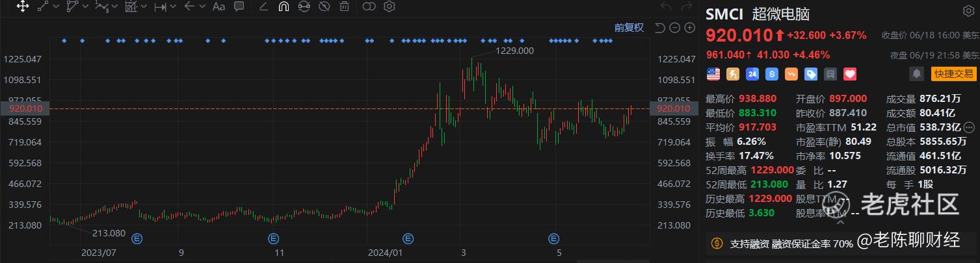The height and width of the screenshot is (263, 980).
Task: Click the 2024/01 date axis label
Action: (384, 252)
